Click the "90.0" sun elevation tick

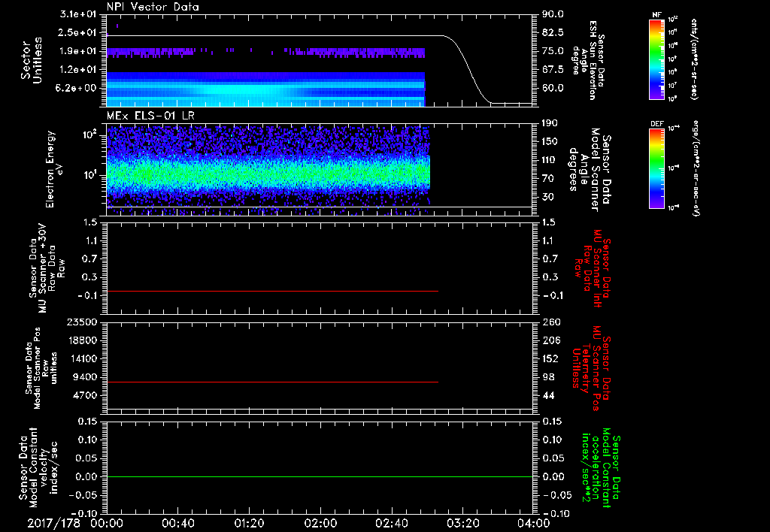pos(553,14)
